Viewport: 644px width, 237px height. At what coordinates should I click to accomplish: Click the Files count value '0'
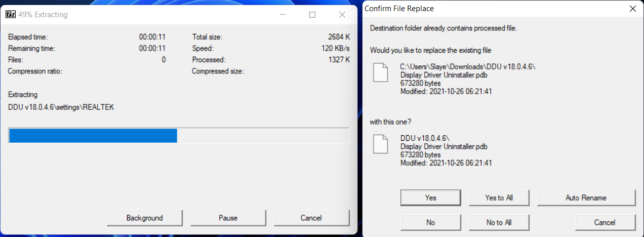(164, 60)
